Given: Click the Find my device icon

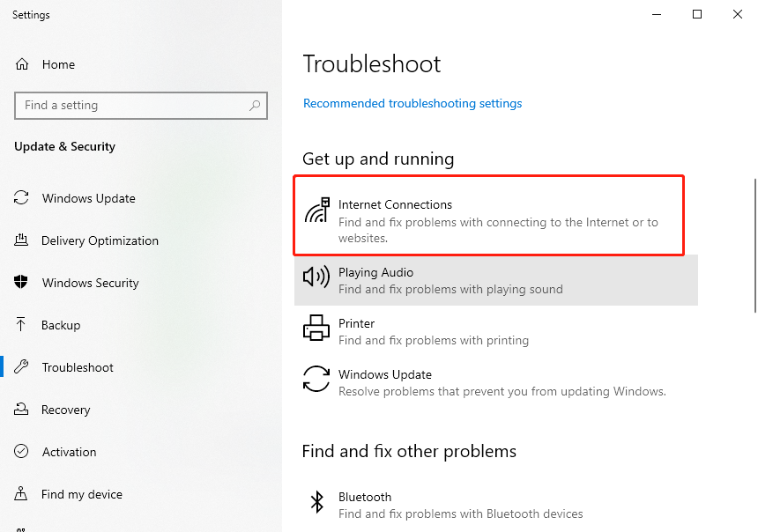Looking at the screenshot, I should click(21, 493).
